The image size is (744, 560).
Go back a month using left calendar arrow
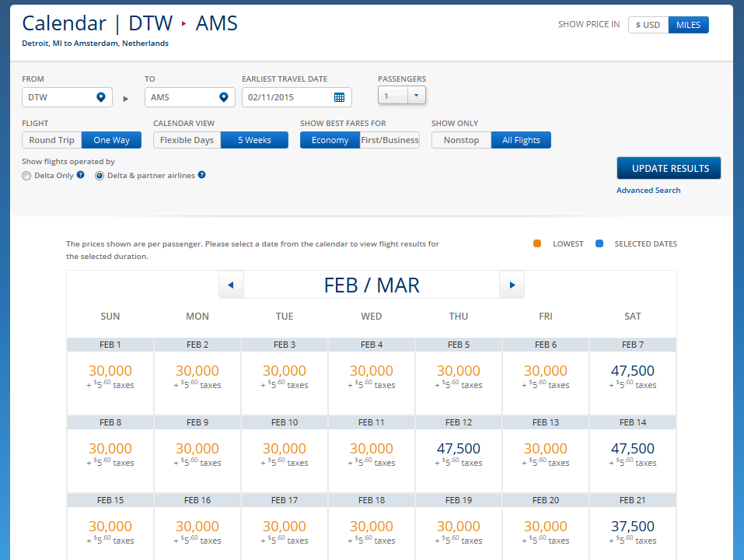click(231, 285)
